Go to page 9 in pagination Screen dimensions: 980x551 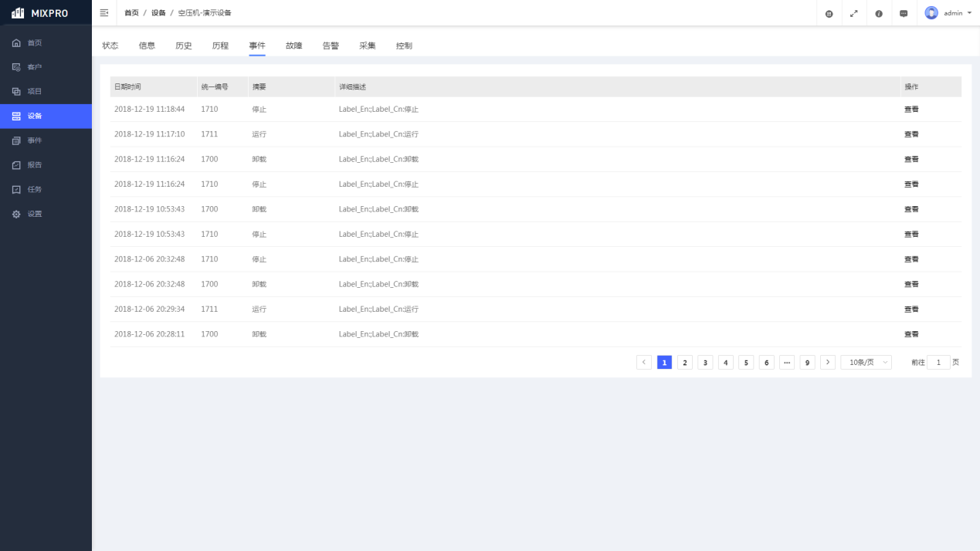807,362
